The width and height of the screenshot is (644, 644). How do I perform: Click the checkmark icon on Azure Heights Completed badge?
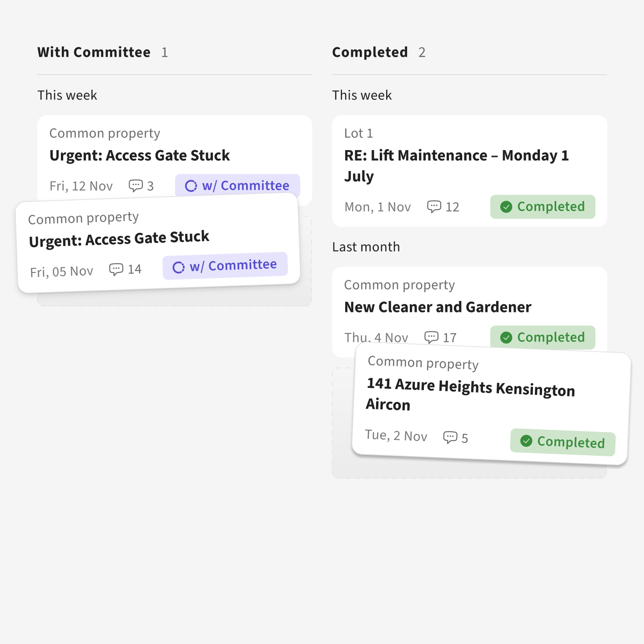click(x=526, y=441)
